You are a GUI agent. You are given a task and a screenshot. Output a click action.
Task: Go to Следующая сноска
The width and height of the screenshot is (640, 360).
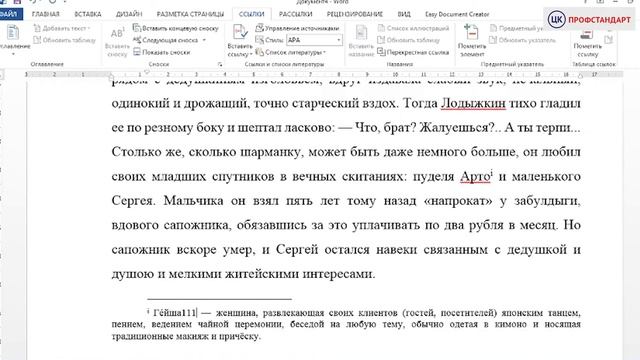tap(166, 40)
